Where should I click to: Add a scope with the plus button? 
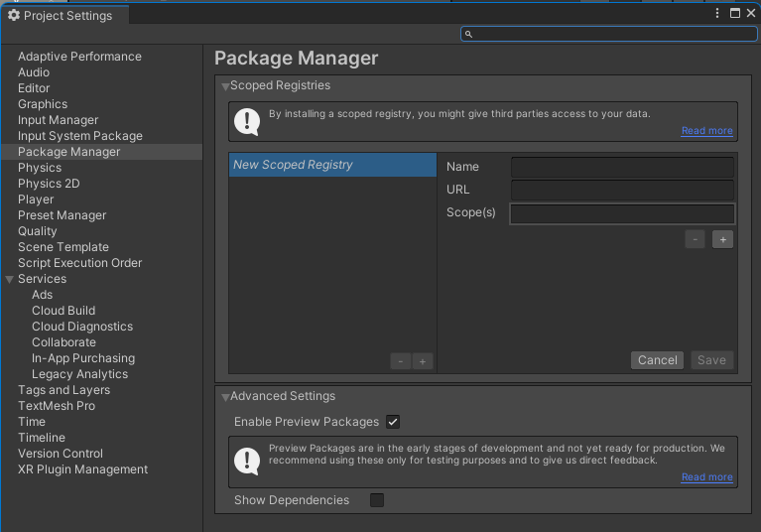coord(722,239)
